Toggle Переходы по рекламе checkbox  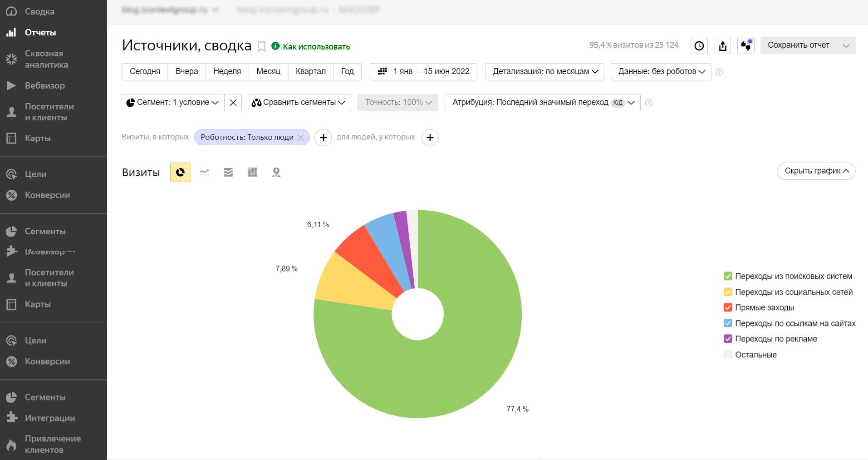[x=728, y=339]
